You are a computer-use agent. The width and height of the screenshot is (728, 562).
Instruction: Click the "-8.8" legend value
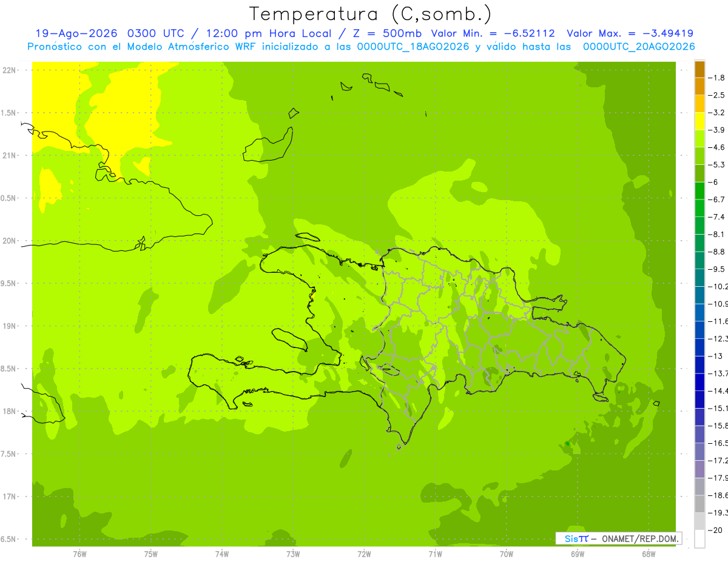click(716, 252)
